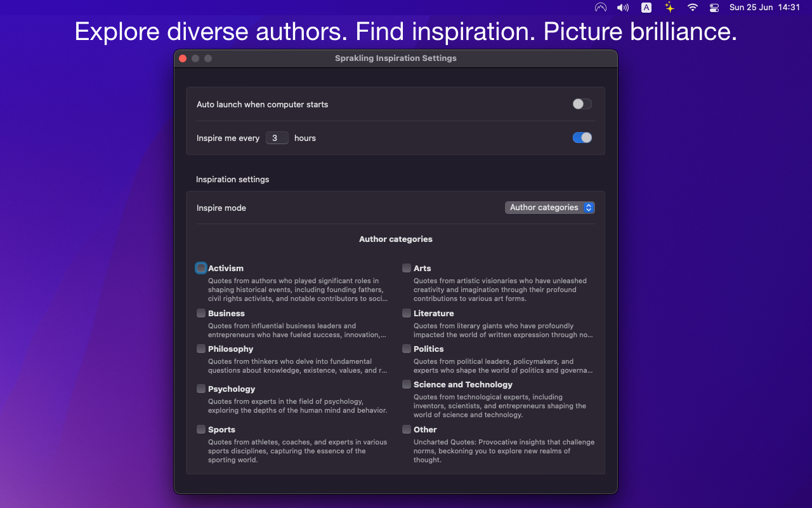The height and width of the screenshot is (508, 812).
Task: Open the sparkle app menu bar icon
Action: point(669,8)
